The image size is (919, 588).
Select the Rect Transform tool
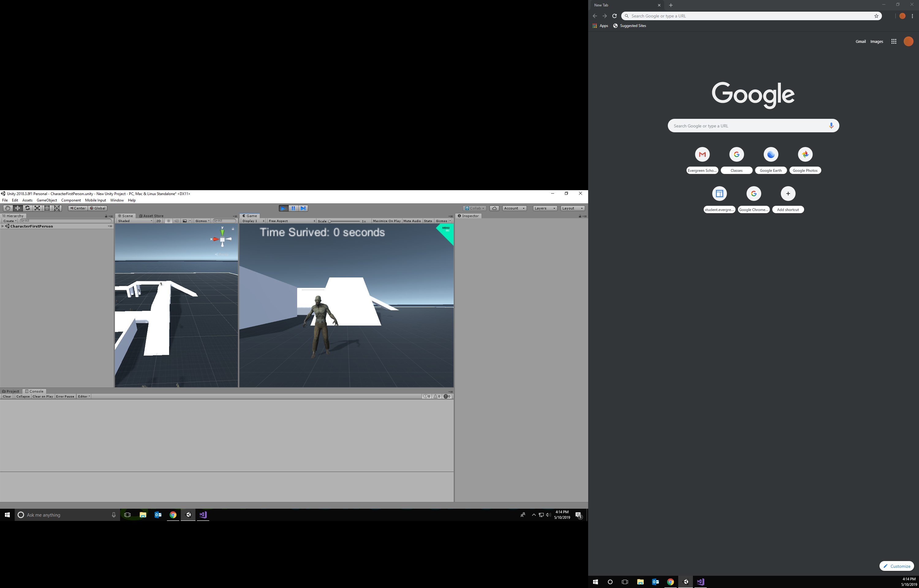[47, 208]
